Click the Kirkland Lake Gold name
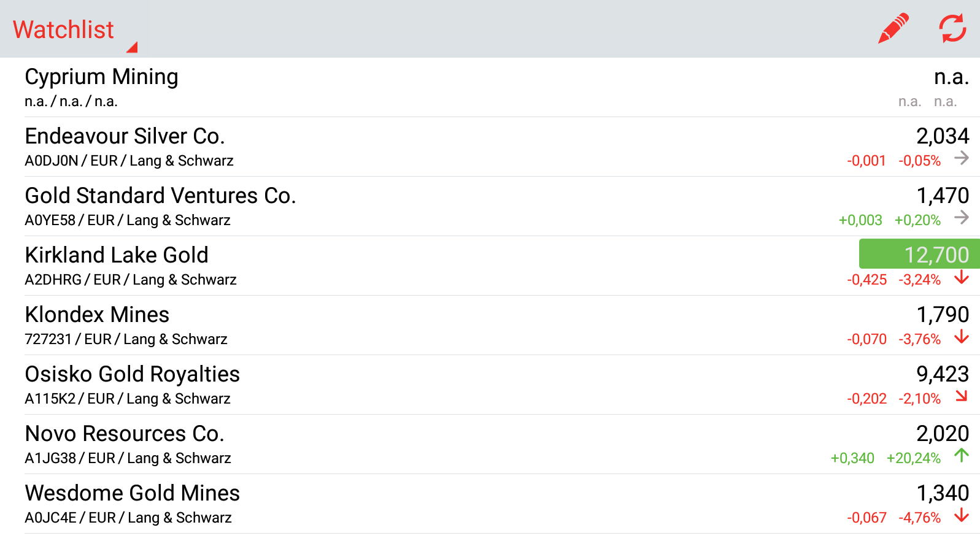The width and height of the screenshot is (980, 541). [117, 255]
